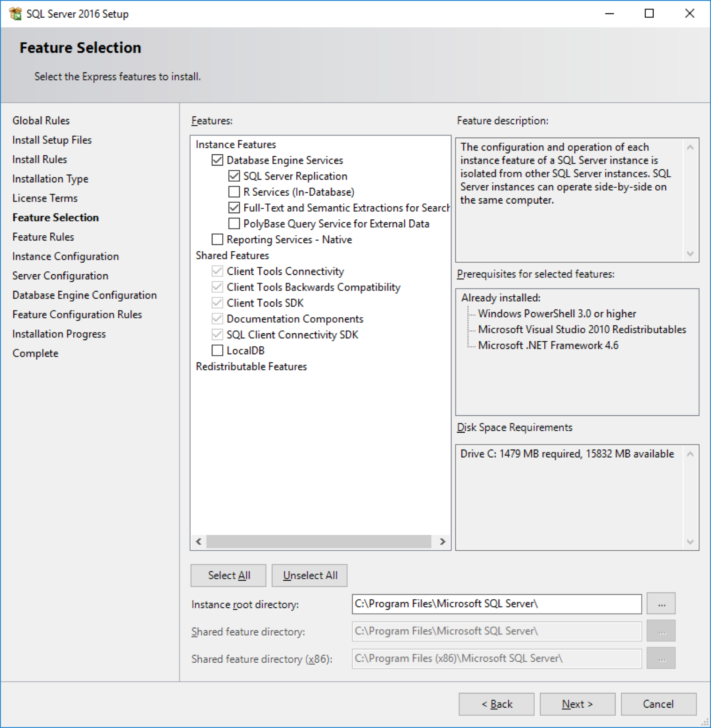This screenshot has width=711, height=728.
Task: Open the Instance Configuration step
Action: click(66, 257)
